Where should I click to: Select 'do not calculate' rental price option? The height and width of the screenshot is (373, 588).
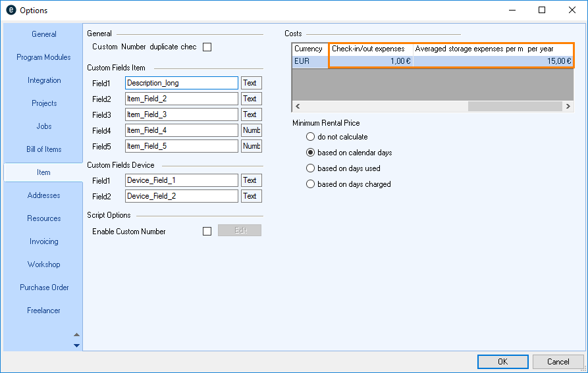311,137
